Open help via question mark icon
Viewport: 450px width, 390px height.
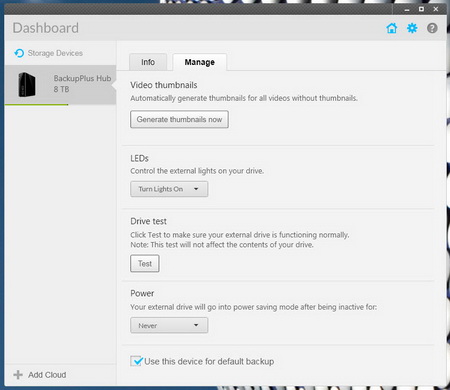[432, 28]
